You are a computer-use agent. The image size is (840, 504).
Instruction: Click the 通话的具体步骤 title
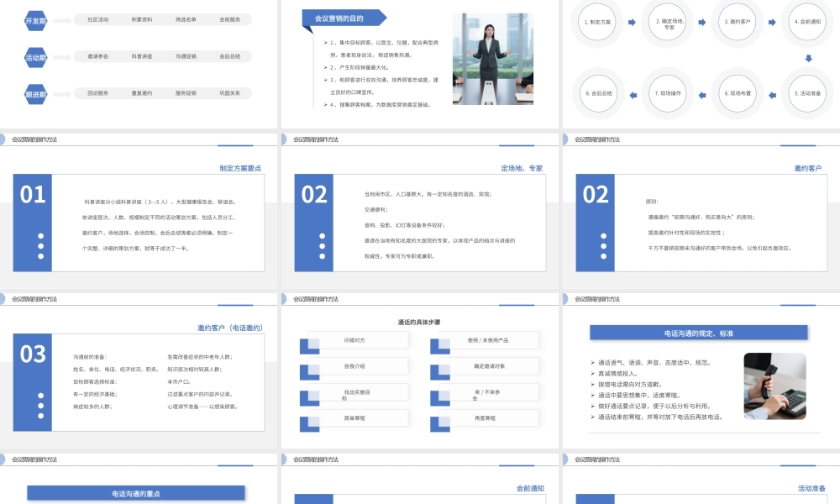(419, 323)
